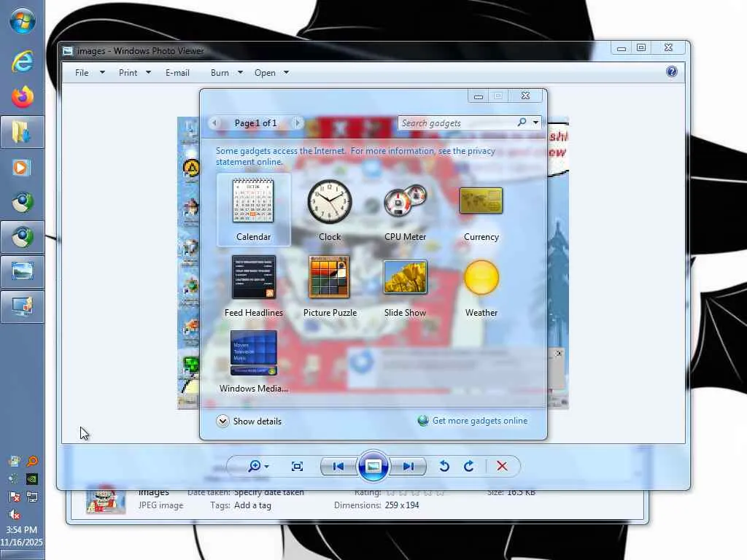Click the actual size fit button
Screen dimensions: 747x560
(297, 466)
